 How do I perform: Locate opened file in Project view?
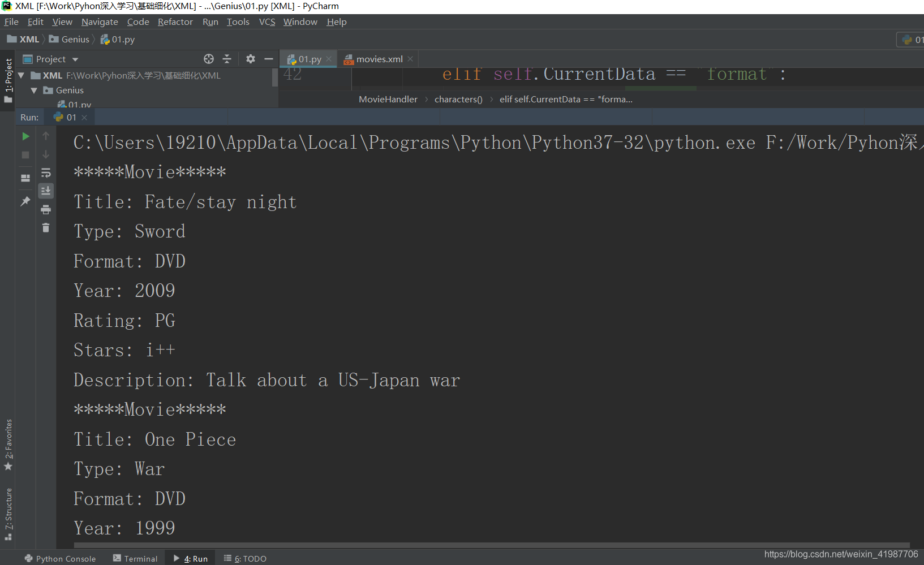click(x=208, y=59)
